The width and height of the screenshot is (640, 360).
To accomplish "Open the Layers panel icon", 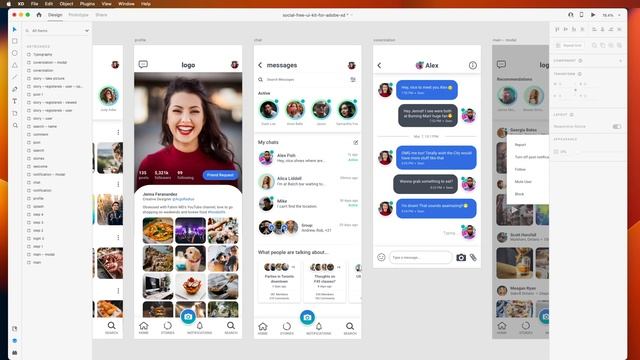I will click(x=15, y=341).
